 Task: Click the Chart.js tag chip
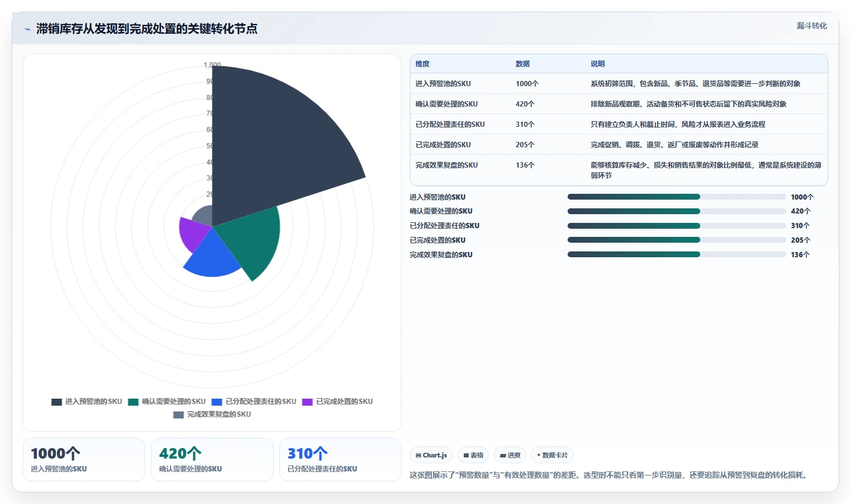click(431, 455)
